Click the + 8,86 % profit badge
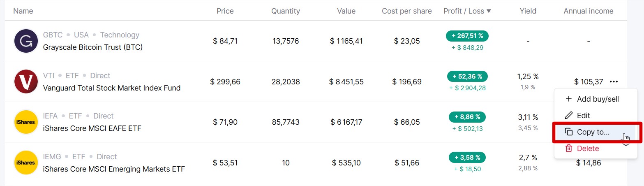The height and width of the screenshot is (186, 644). pyautogui.click(x=467, y=117)
